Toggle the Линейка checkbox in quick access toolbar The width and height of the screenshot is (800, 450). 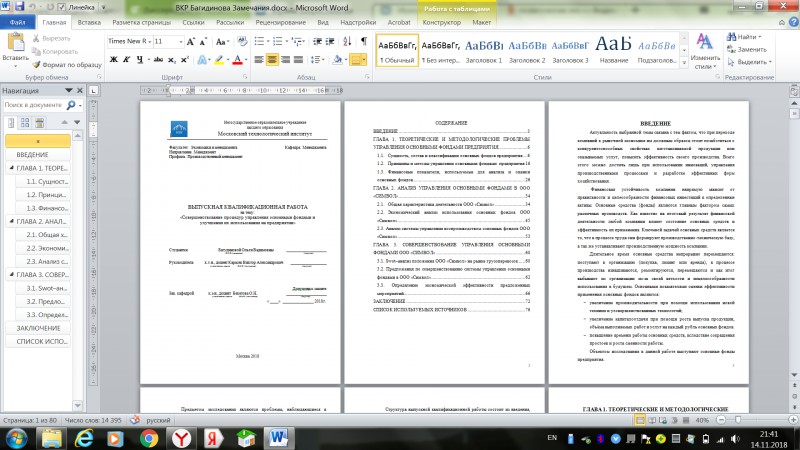(61, 7)
